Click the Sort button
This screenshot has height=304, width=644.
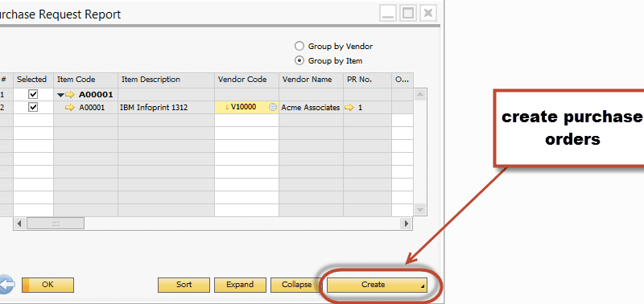coord(184,285)
